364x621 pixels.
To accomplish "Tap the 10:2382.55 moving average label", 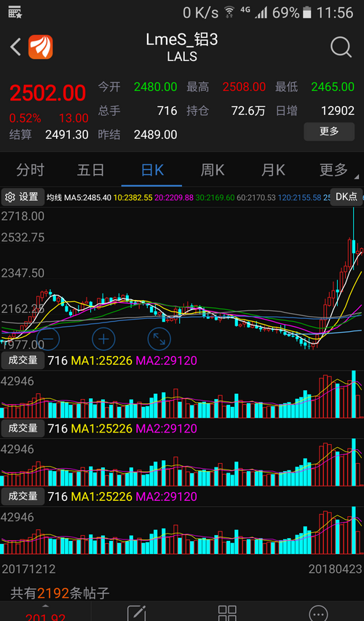I will coord(133,197).
